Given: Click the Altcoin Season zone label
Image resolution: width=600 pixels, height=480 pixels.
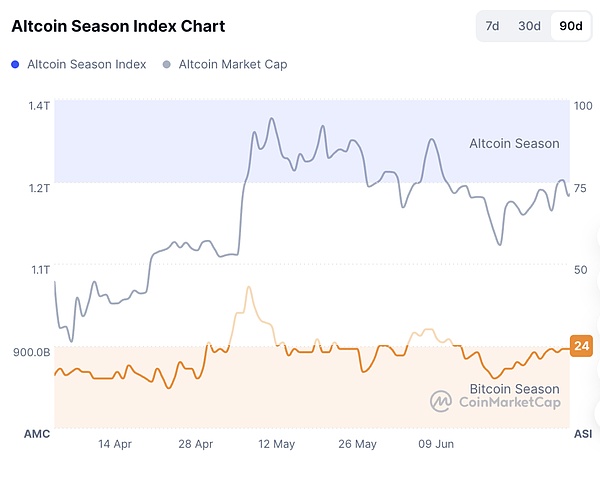Looking at the screenshot, I should (514, 144).
